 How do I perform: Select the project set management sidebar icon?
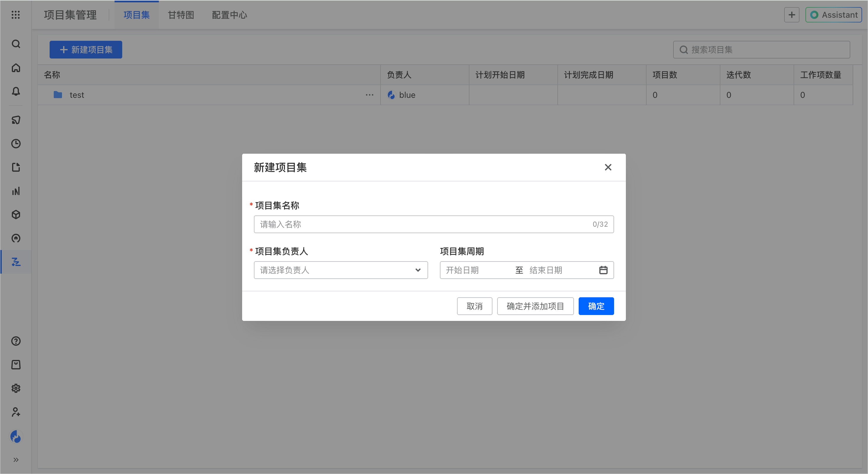[x=16, y=262]
